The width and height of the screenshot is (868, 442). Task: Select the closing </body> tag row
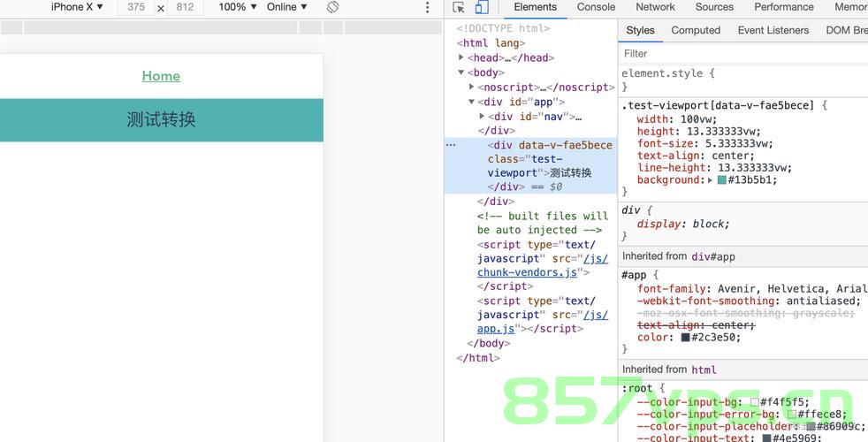488,343
